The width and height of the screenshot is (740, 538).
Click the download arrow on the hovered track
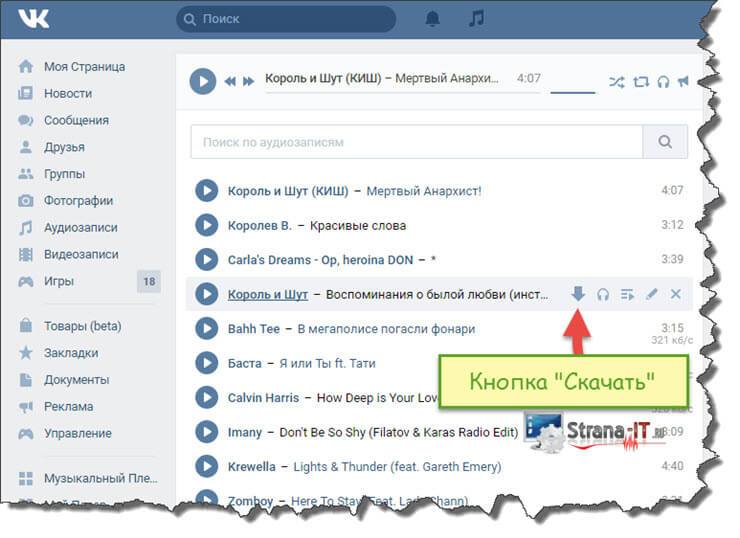click(x=578, y=294)
